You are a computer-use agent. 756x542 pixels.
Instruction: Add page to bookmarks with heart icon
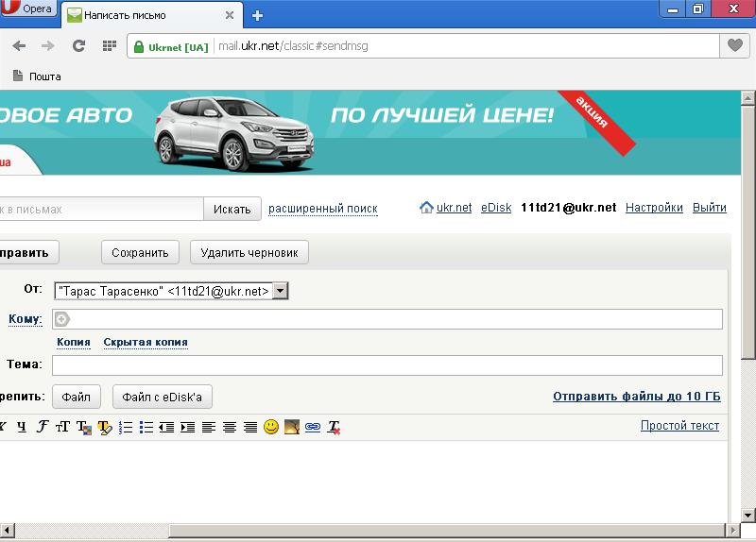(x=735, y=45)
